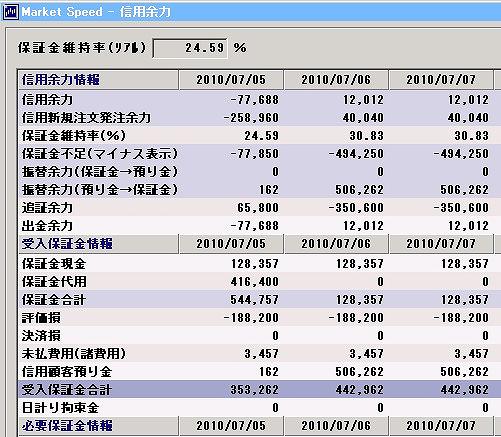Click the 2010/07/06 header in 受入保証金情報

click(336, 244)
